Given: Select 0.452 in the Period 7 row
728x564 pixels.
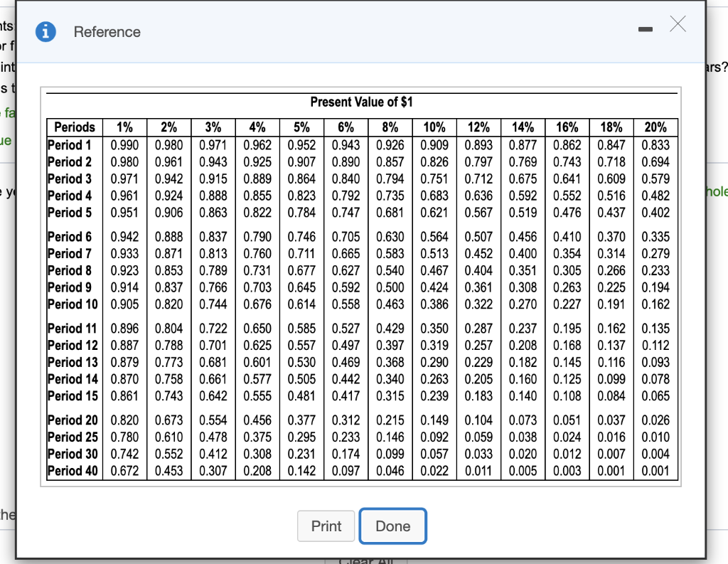Looking at the screenshot, I should pyautogui.click(x=478, y=254).
